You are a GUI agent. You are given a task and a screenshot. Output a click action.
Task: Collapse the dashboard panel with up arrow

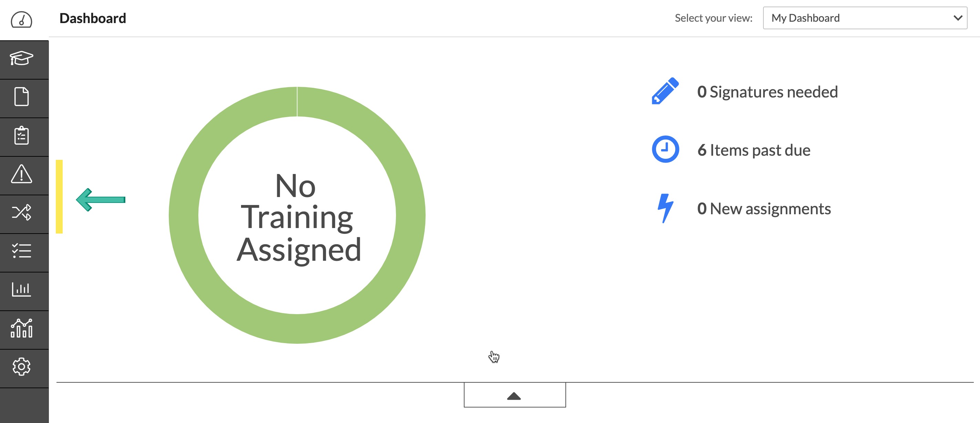point(514,395)
